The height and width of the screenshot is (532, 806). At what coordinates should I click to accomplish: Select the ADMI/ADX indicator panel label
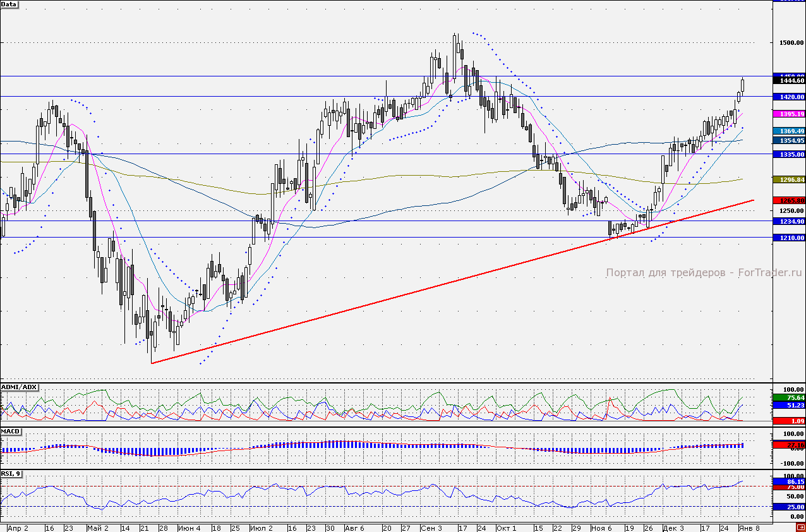coord(20,386)
